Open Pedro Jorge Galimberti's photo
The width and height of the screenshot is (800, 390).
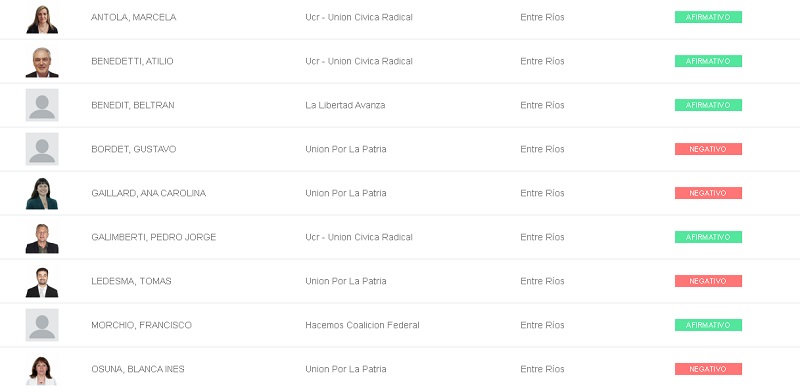pos(42,237)
